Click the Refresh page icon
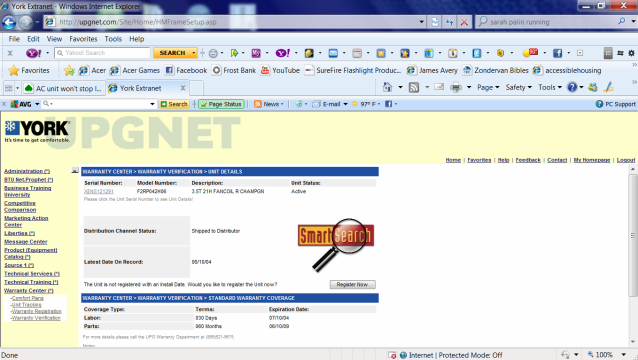 coord(435,22)
